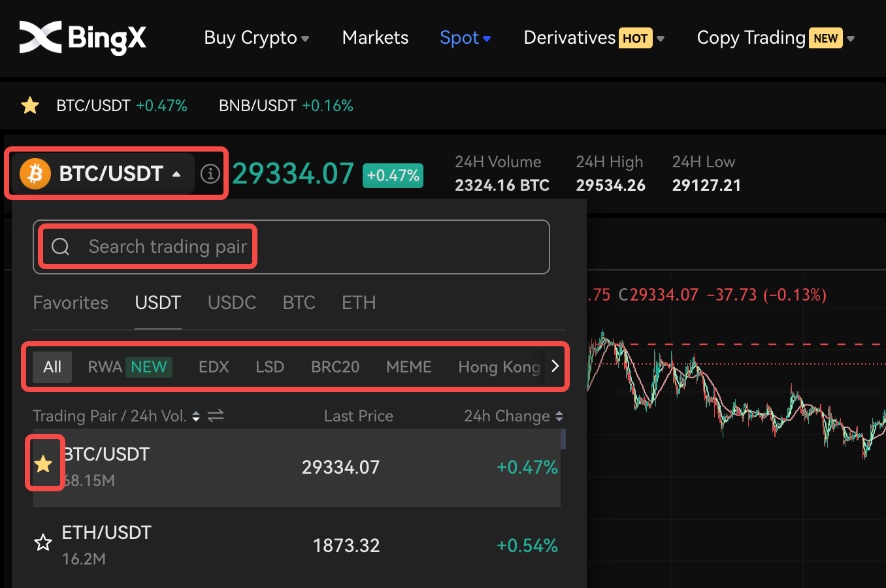Click the Bitcoin coin icon
Screen dimensions: 886x588
tap(35, 174)
